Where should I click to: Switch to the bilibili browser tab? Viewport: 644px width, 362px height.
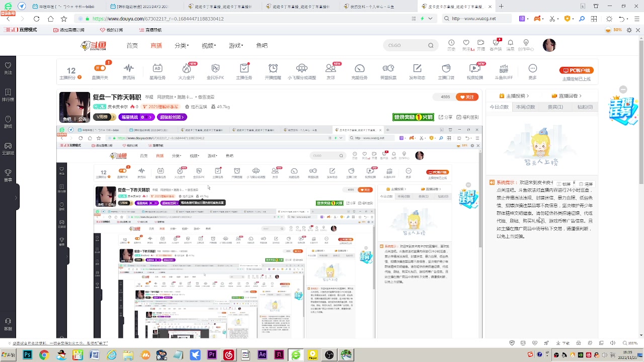point(66,7)
